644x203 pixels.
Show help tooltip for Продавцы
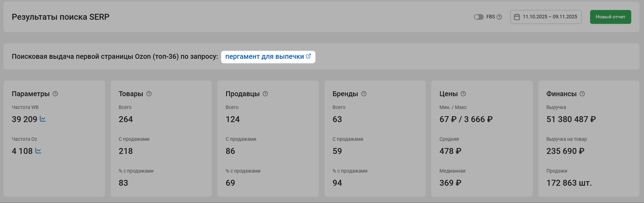[x=265, y=94]
